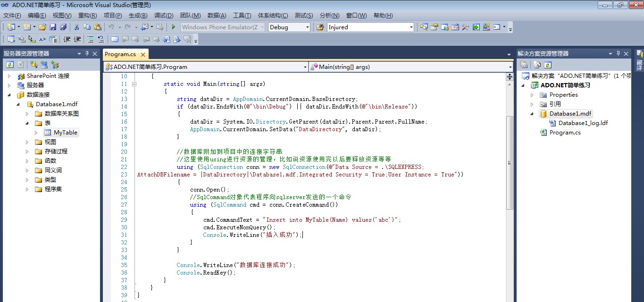644x302 pixels.
Task: Collapse the Database1.mdf node in Solution Explorer
Action: tap(532, 114)
